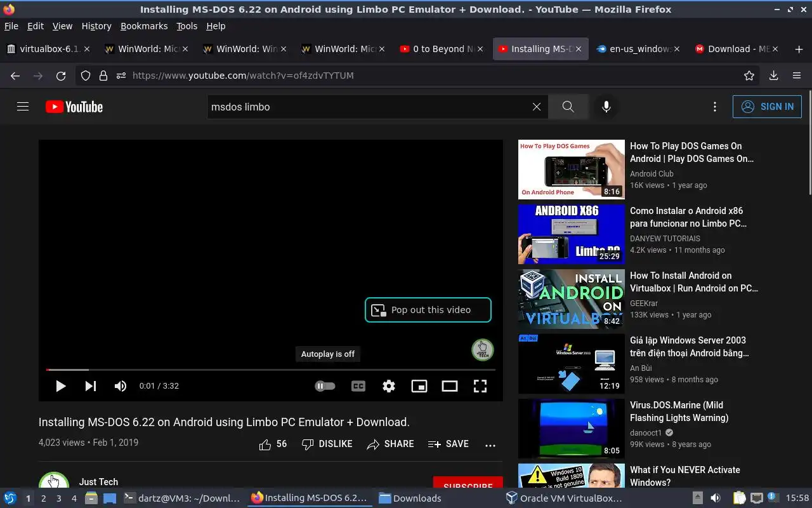
Task: Open terminal dartz@VM3 taskbar item
Action: coord(182,498)
